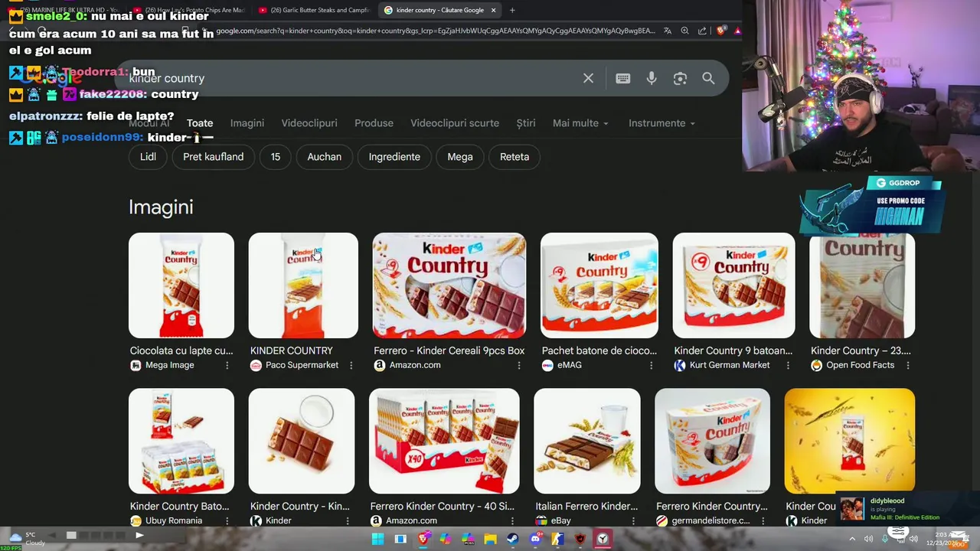This screenshot has height=551, width=980.
Task: Open the volume control in system tray
Action: (x=913, y=539)
